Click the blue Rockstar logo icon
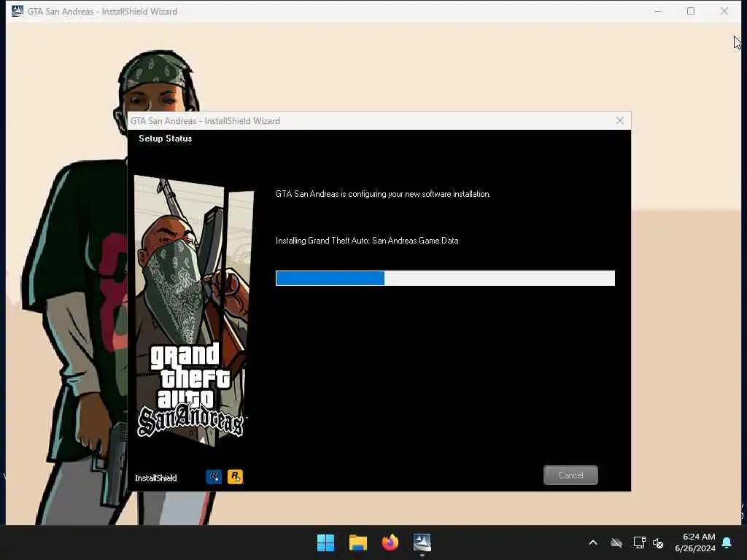The width and height of the screenshot is (747, 560). pos(214,476)
